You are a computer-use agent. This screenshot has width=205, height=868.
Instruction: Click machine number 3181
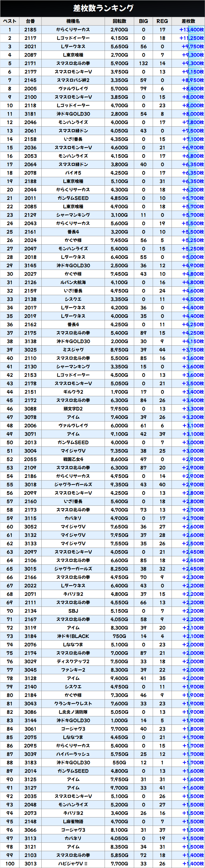[30, 114]
